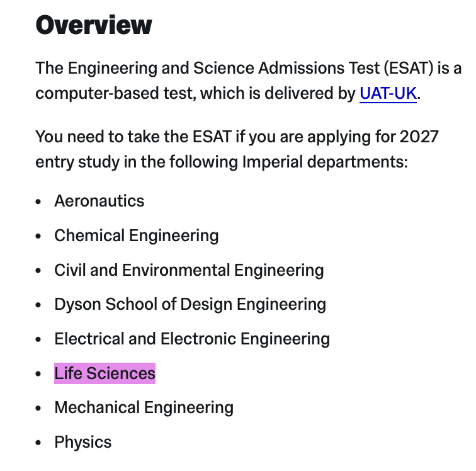Screen dimensions: 476x471
Task: Select the highlighted Life Sciences text
Action: 105,373
